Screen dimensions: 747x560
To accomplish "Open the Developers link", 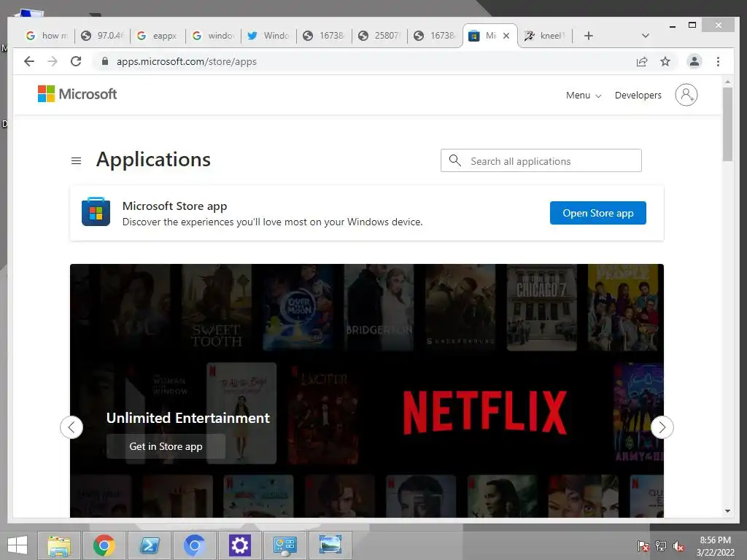I will click(x=638, y=96).
